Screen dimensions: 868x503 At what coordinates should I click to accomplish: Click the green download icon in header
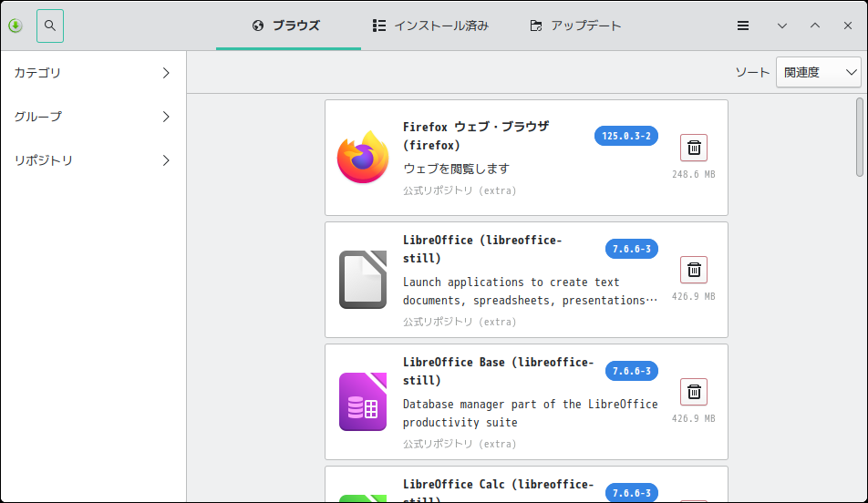tap(15, 26)
